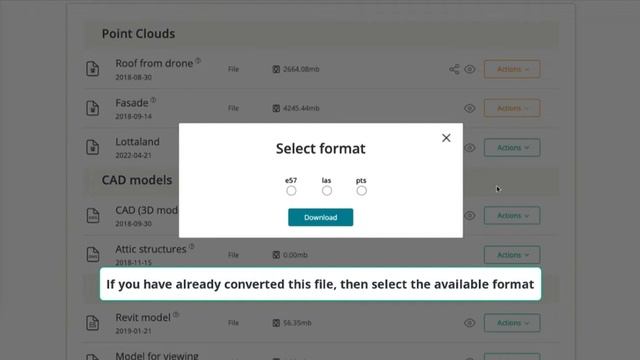Viewport: 640px width, 360px height.
Task: Open Actions dropdown for Revit model
Action: 512,323
